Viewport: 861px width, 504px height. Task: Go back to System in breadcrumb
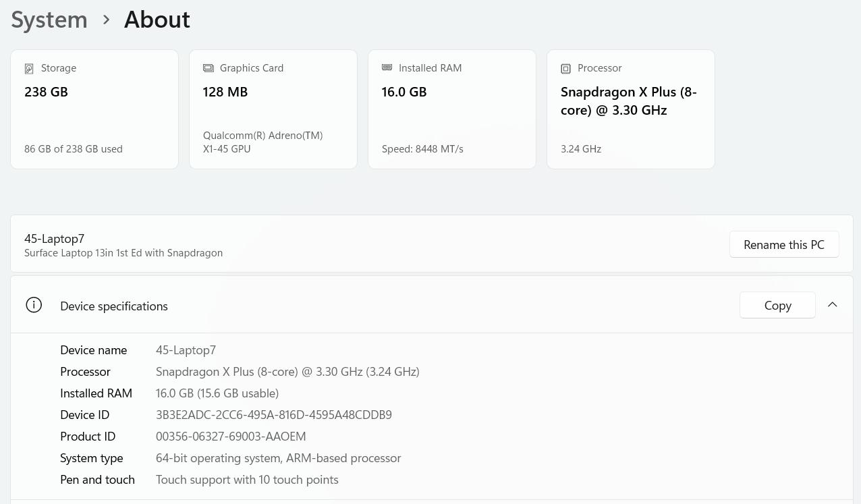[49, 20]
